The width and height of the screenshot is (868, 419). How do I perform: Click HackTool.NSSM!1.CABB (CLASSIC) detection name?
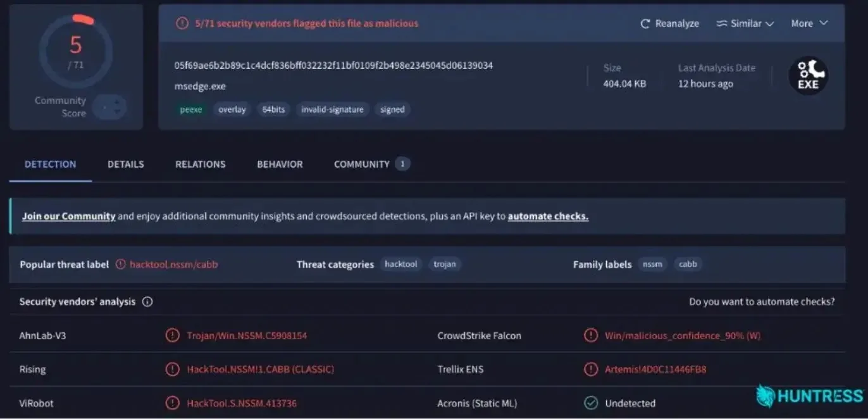(260, 369)
